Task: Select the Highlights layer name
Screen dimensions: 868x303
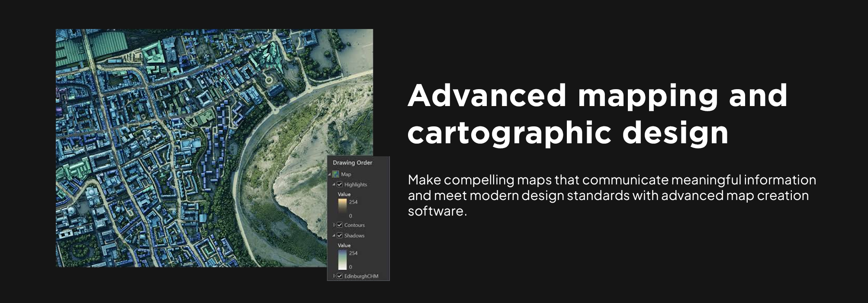Action: [x=356, y=184]
